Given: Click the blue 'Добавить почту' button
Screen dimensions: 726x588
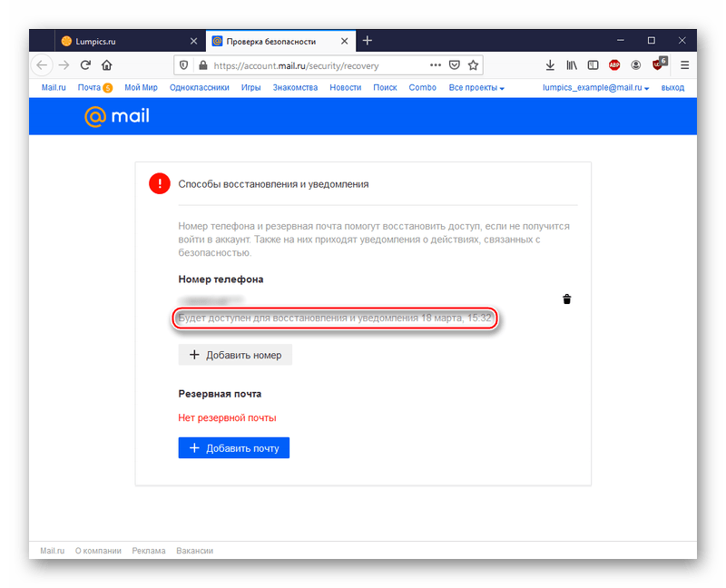Looking at the screenshot, I should point(233,447).
